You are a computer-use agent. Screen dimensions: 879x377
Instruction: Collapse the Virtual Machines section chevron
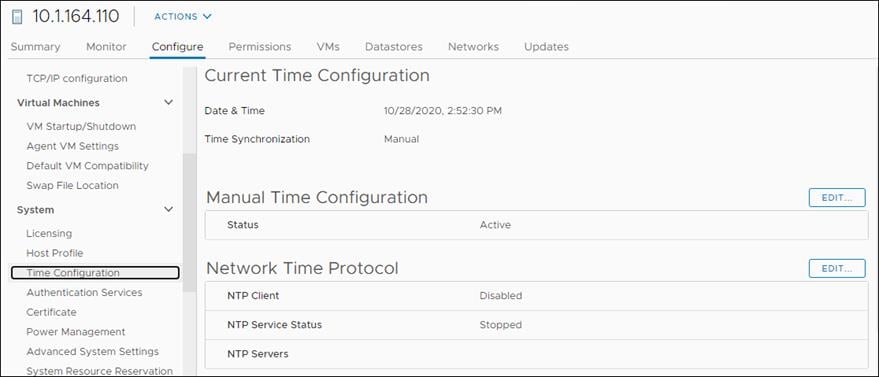[x=168, y=103]
